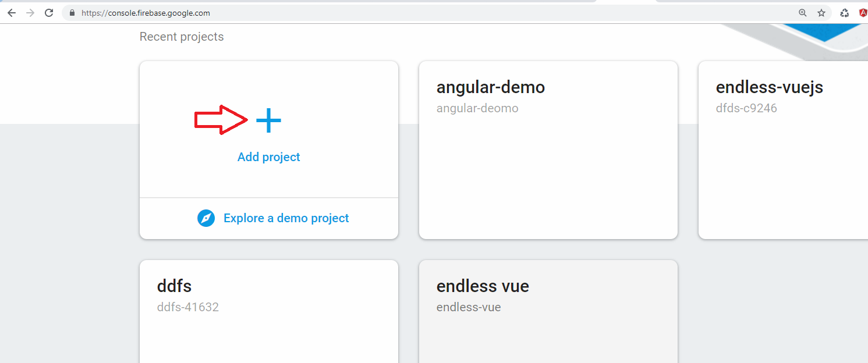868x363 pixels.
Task: Bookmark this page with the star icon
Action: tap(821, 13)
